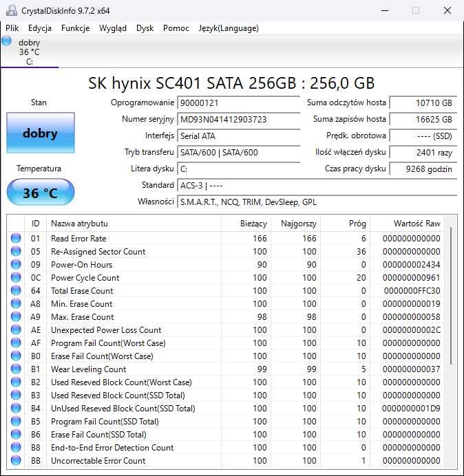Viewport: 464px width, 476px height.
Task: Click orb of UnUsed Reseved Block Count(SSD Total)
Action: point(16,408)
